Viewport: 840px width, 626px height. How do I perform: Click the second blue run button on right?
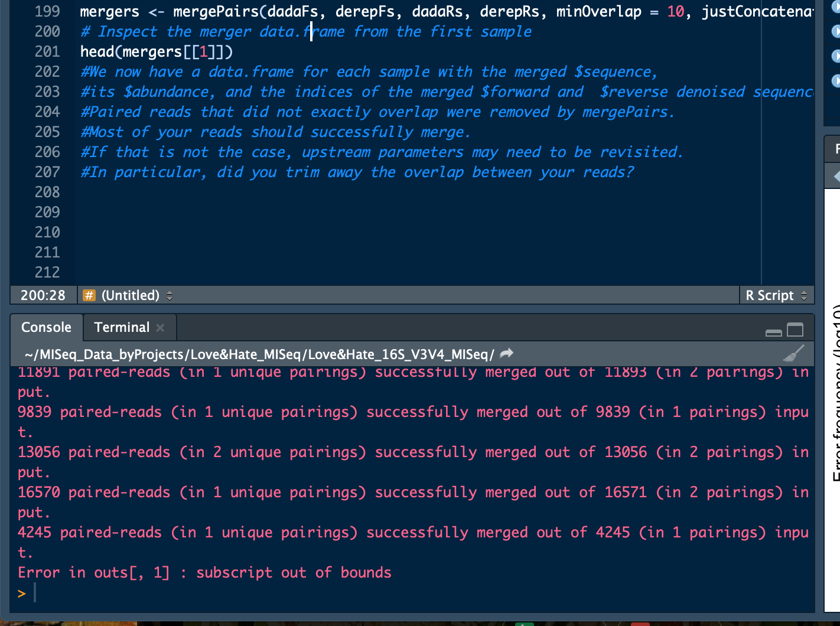tap(836, 30)
